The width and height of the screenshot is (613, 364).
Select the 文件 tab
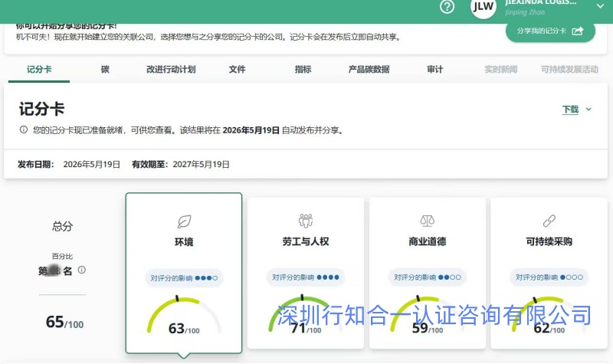[237, 69]
